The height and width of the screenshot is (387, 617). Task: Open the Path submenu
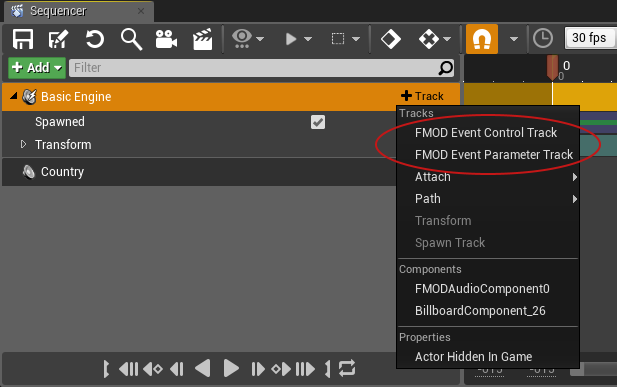pyautogui.click(x=488, y=199)
